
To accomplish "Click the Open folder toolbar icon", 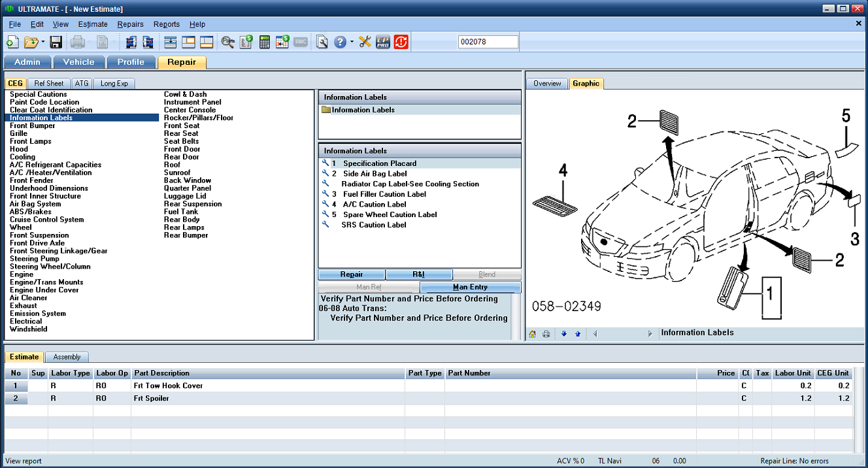I will pos(31,42).
